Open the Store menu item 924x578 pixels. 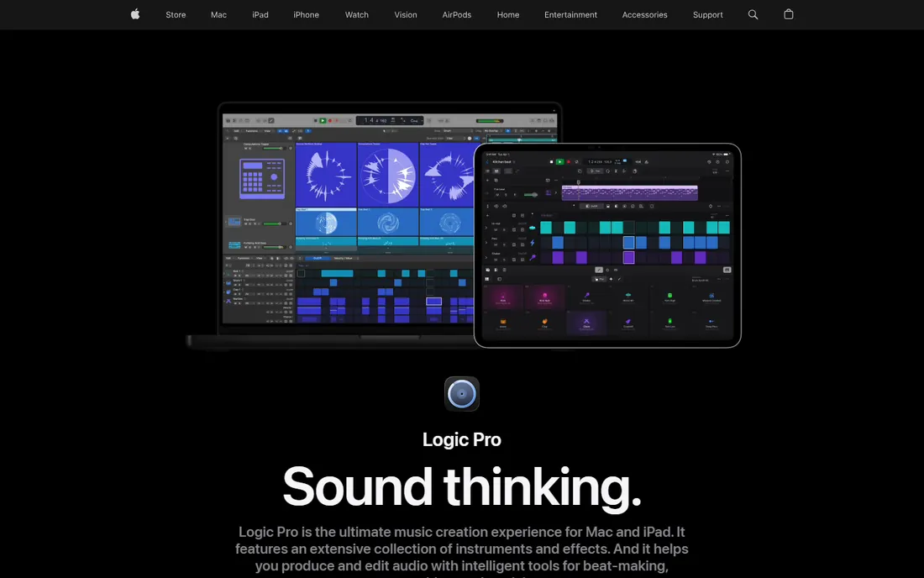(x=176, y=15)
